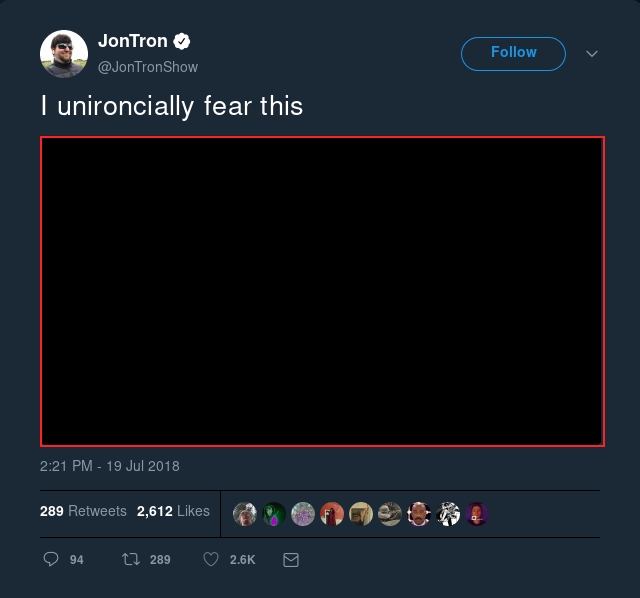
Task: Click the reply speech bubble icon
Action: click(x=51, y=559)
